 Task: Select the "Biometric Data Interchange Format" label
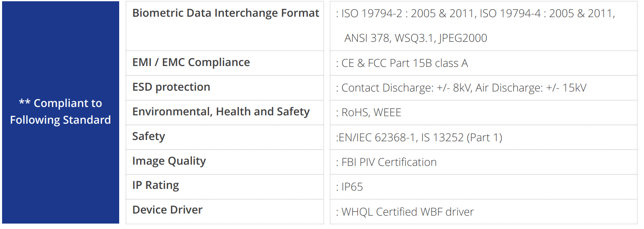(226, 13)
